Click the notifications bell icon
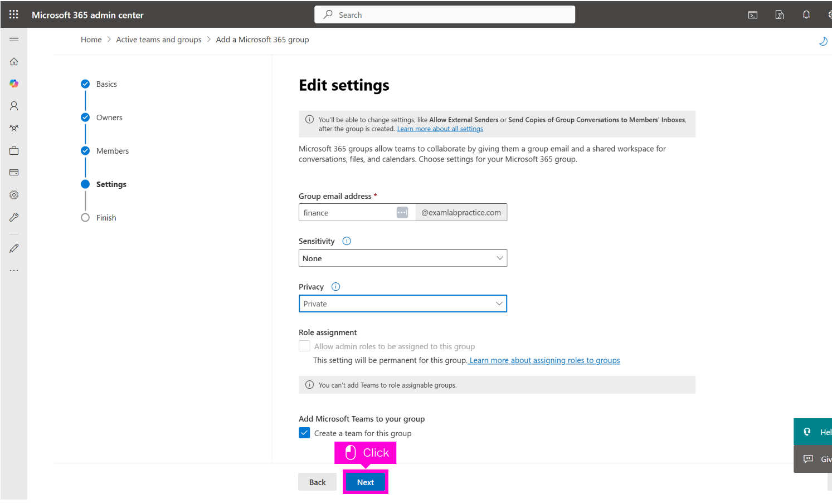The image size is (832, 504). [806, 15]
